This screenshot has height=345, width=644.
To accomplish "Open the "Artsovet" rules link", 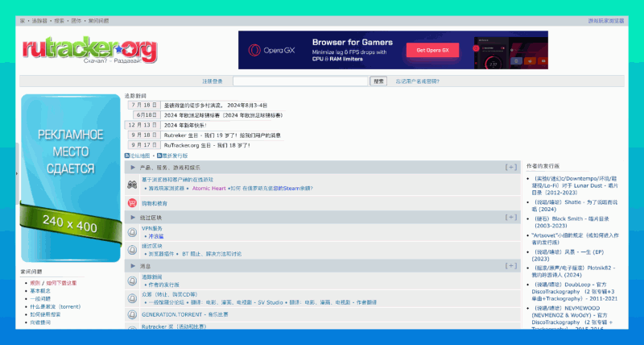I will coord(575,239).
